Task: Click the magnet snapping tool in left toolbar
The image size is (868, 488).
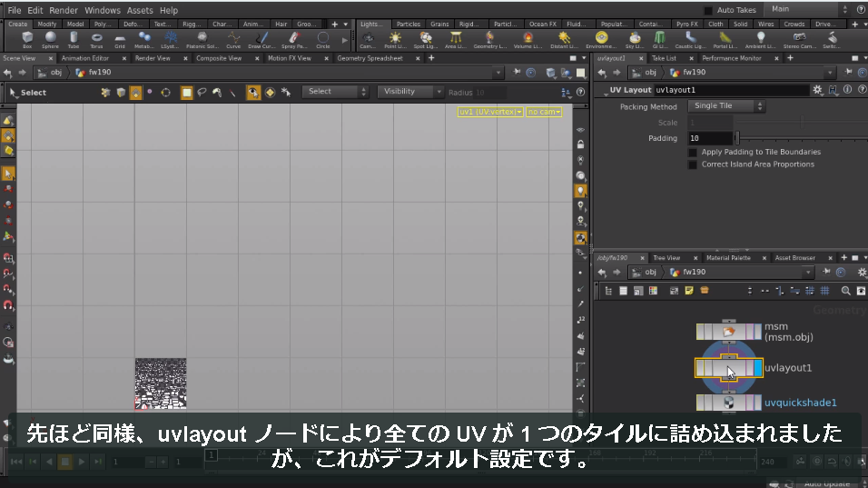Action: (8, 305)
